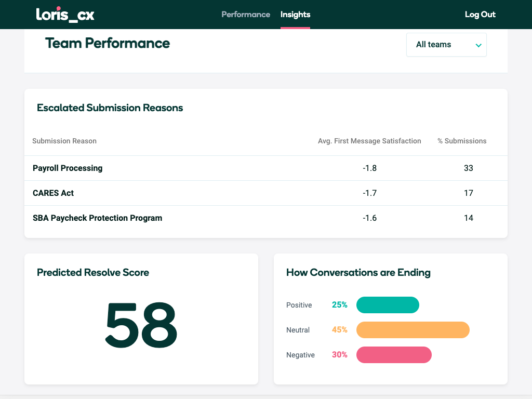Click the teams dropdown chevron arrow

(478, 45)
